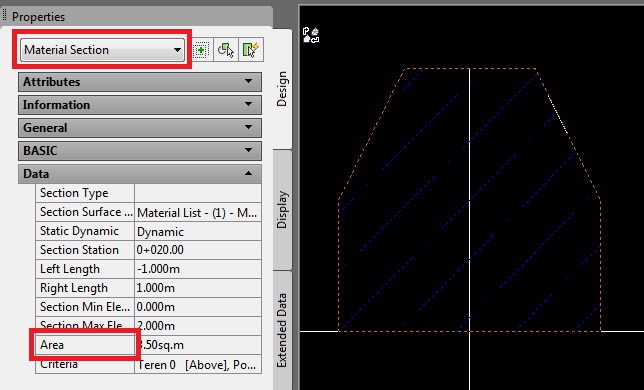Switch to the Display tab

coord(282,209)
